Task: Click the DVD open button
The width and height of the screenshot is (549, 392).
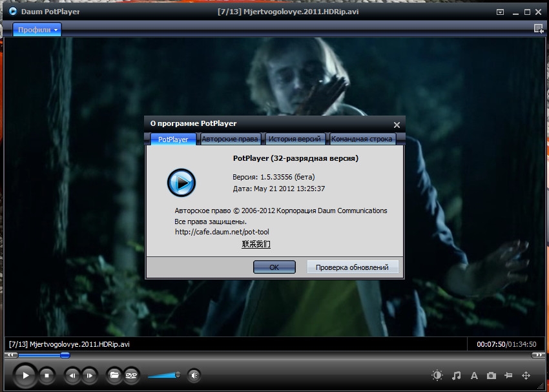Action: pyautogui.click(x=131, y=375)
